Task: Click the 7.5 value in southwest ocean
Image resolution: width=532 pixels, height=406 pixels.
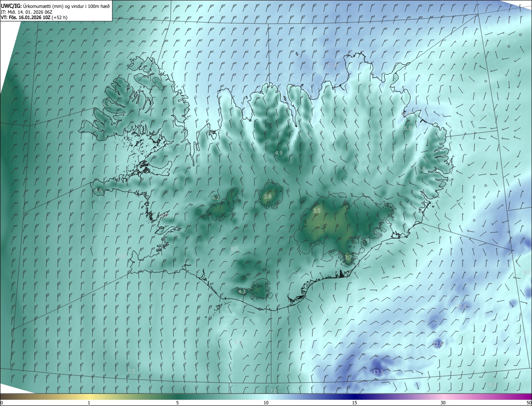Action: pos(131,371)
